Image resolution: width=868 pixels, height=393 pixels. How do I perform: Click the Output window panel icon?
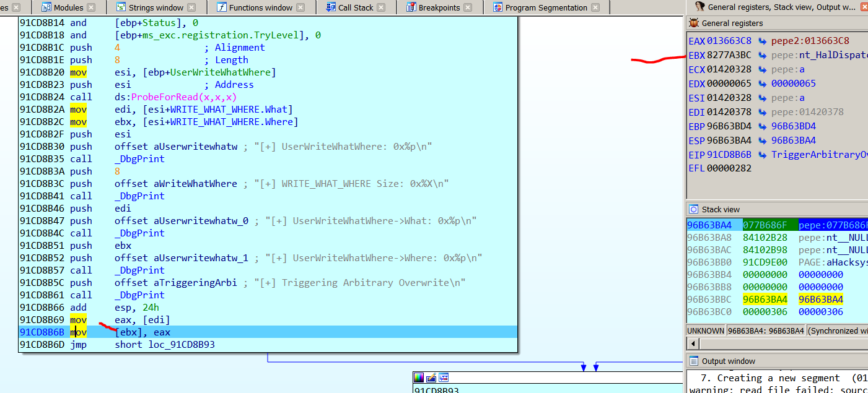(x=694, y=361)
